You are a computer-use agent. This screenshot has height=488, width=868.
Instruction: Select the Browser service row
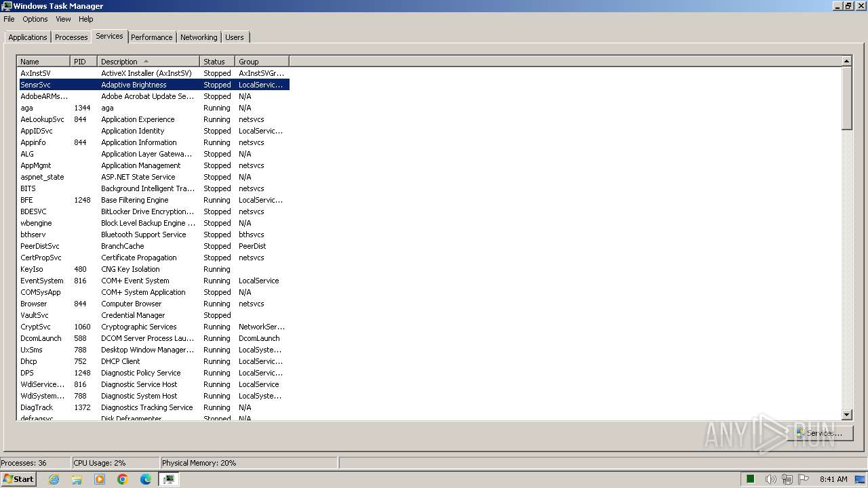click(x=154, y=304)
